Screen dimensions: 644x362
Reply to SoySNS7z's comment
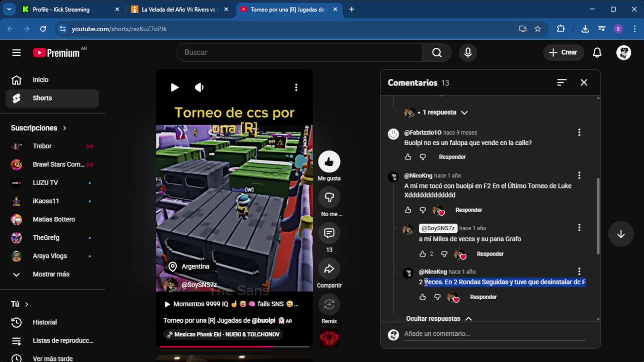point(490,254)
